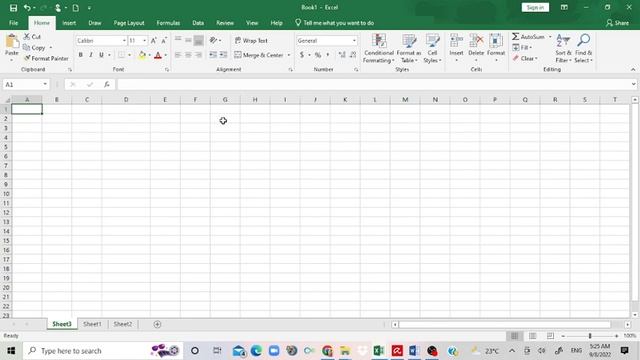The width and height of the screenshot is (640, 360).
Task: Toggle Wrap Text
Action: click(251, 40)
